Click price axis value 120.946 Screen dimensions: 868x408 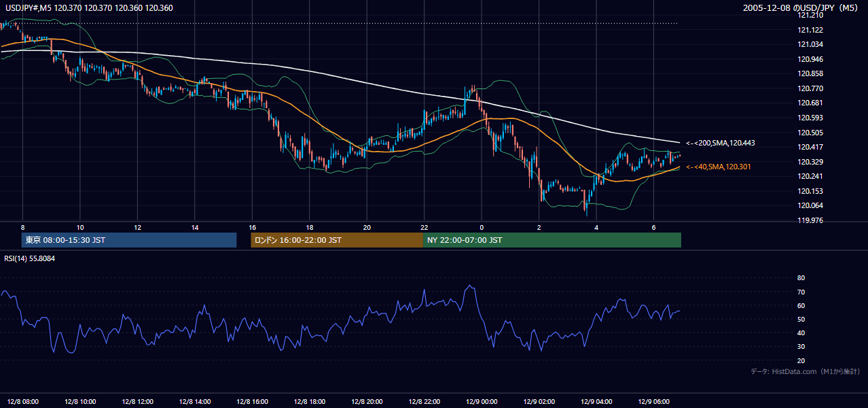click(x=810, y=59)
